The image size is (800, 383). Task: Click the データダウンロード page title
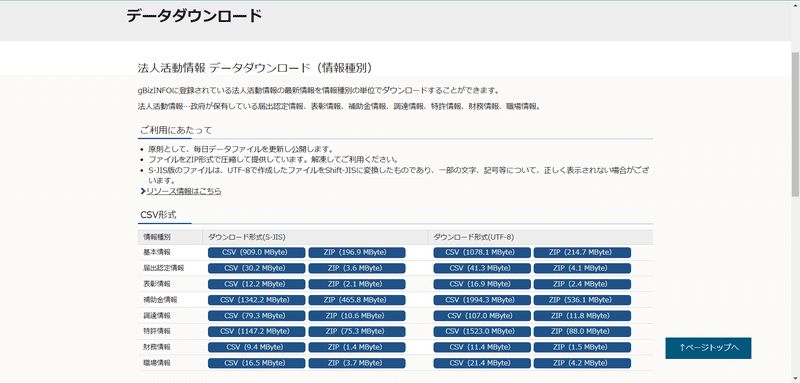[x=194, y=16]
